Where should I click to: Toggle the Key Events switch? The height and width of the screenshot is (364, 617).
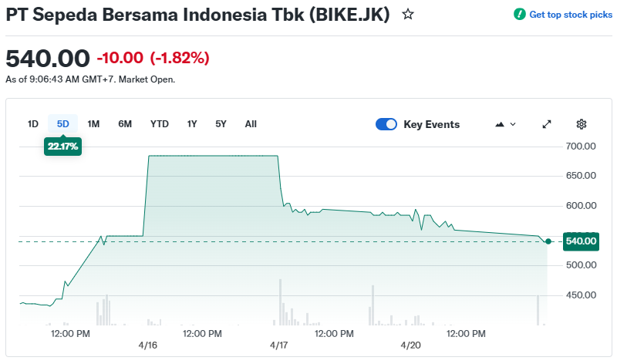pyautogui.click(x=386, y=124)
